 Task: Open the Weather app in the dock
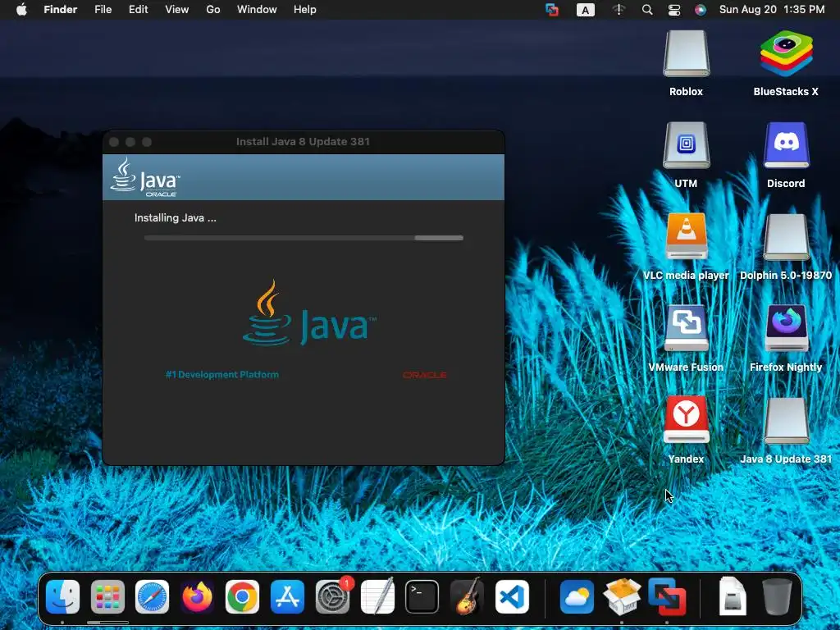(x=577, y=596)
